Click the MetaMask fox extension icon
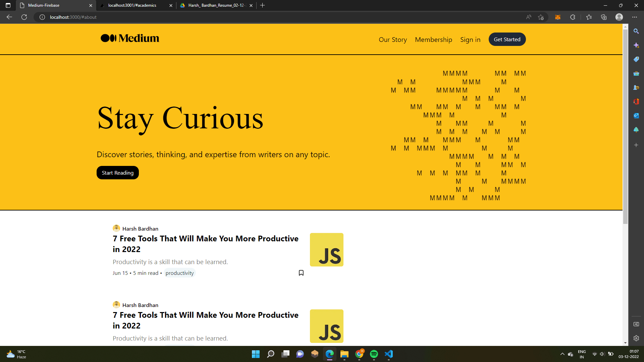This screenshot has width=644, height=362. pos(558,17)
